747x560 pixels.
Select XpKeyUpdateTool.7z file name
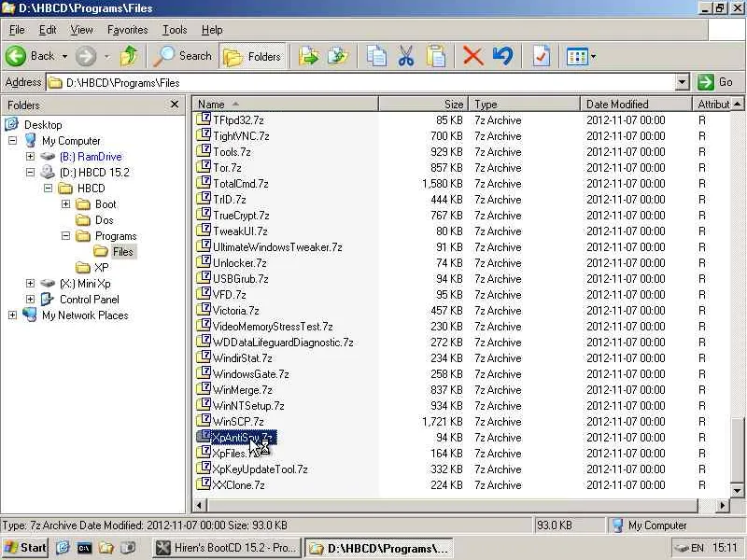[x=260, y=469]
